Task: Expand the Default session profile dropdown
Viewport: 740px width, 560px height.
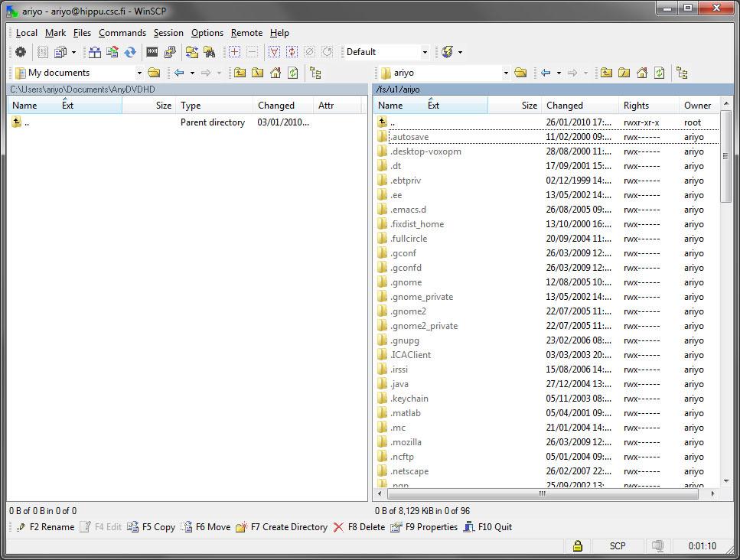Action: pos(425,52)
